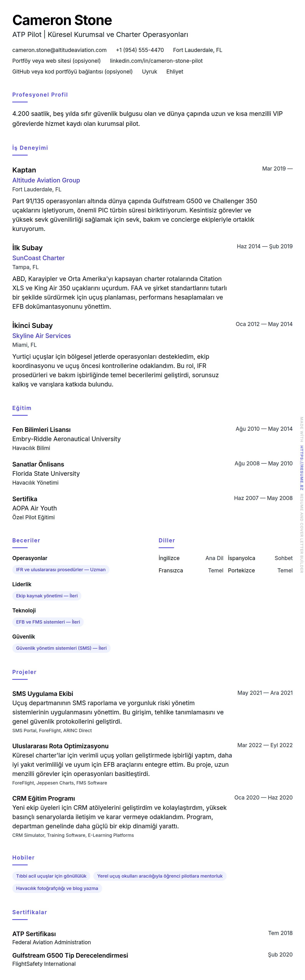Select the IFR ve uluslararası prosedürler skill tag
The image size is (305, 980).
pos(61,569)
